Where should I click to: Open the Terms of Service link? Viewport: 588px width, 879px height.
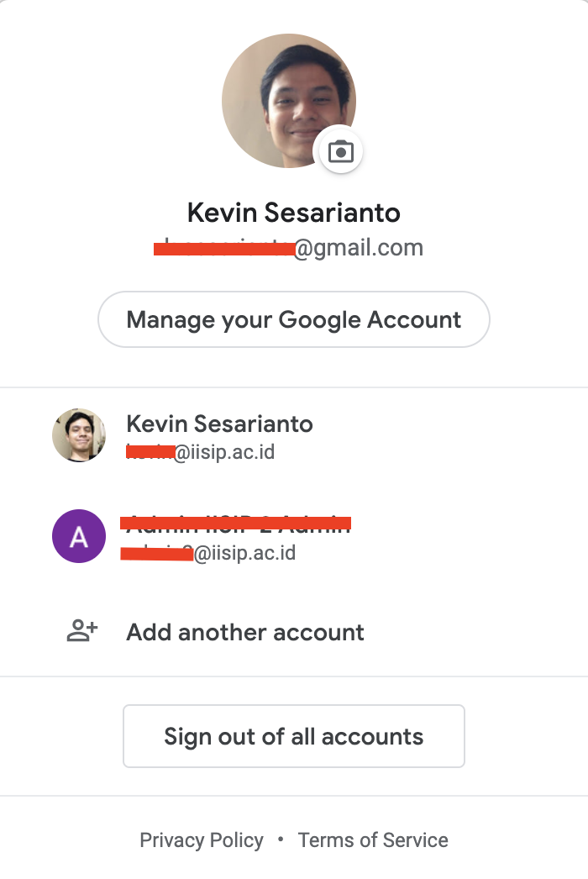click(x=373, y=840)
